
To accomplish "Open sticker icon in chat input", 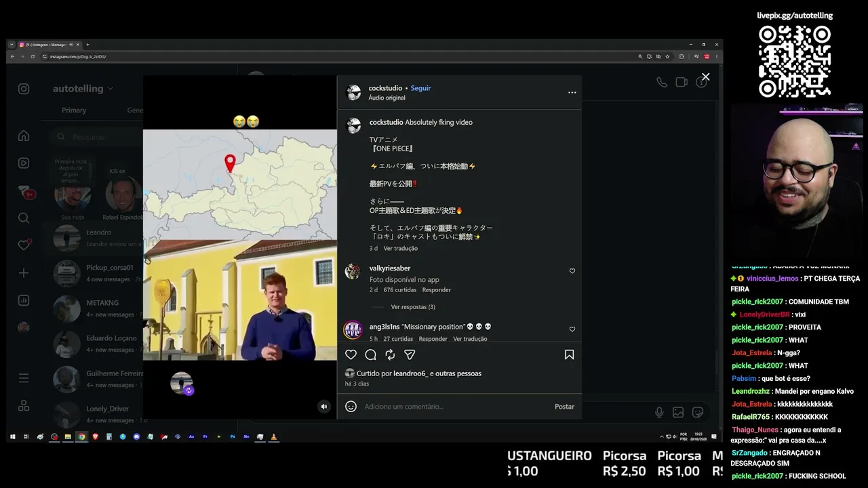I will (x=698, y=412).
